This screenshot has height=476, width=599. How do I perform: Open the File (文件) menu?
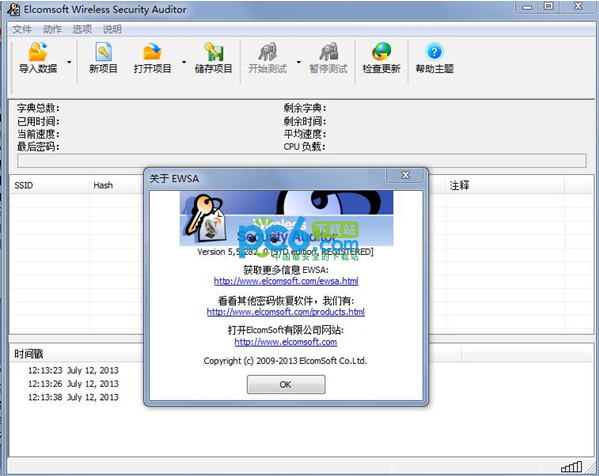(22, 29)
